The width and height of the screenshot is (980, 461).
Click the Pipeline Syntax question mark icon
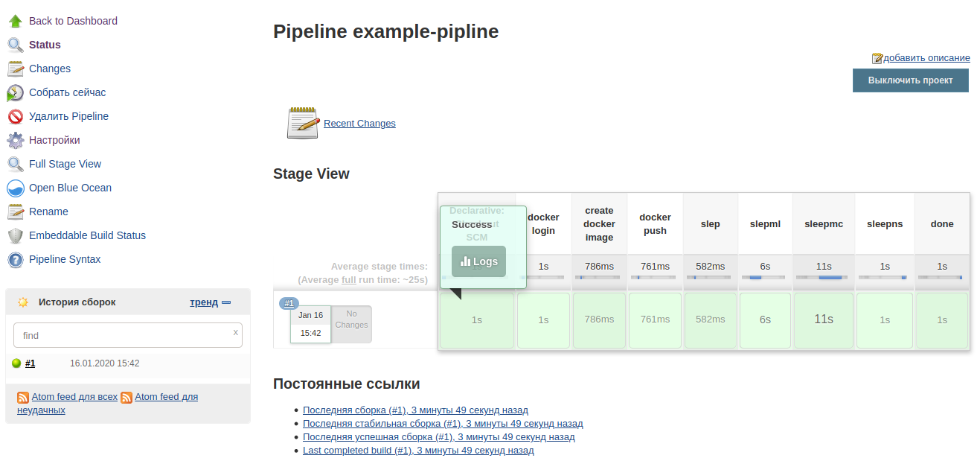15,260
